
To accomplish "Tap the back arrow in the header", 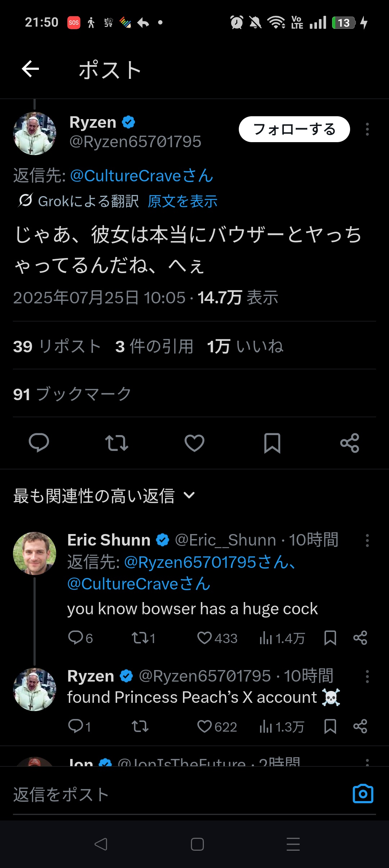I will tap(30, 69).
